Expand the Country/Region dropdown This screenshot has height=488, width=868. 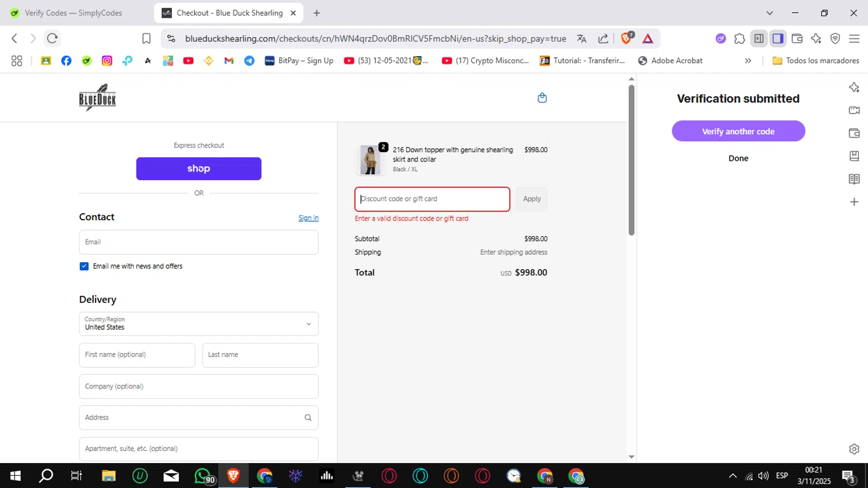click(198, 324)
